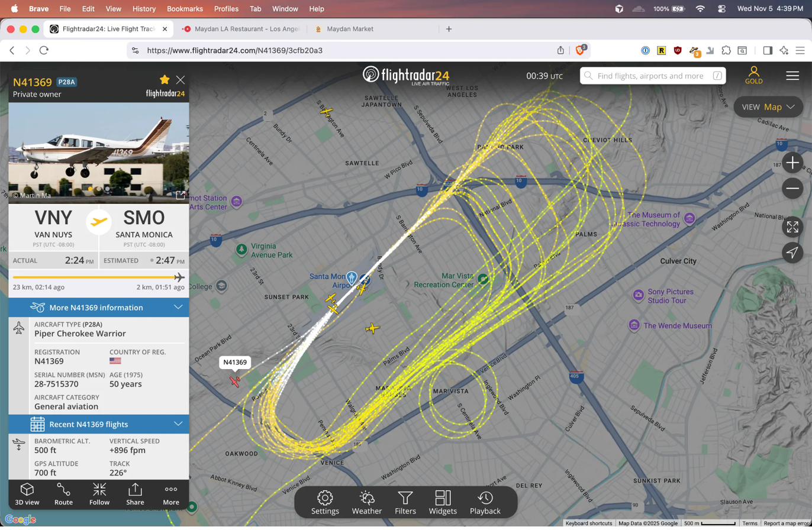Open the Filters panel on the map toolbar
Screen dimensions: 812x530
click(x=405, y=502)
